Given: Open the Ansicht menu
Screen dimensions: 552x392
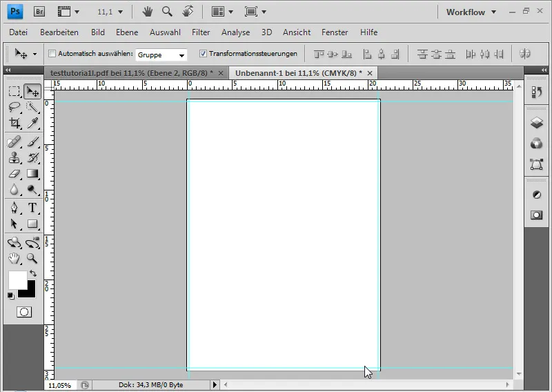Looking at the screenshot, I should click(x=297, y=32).
